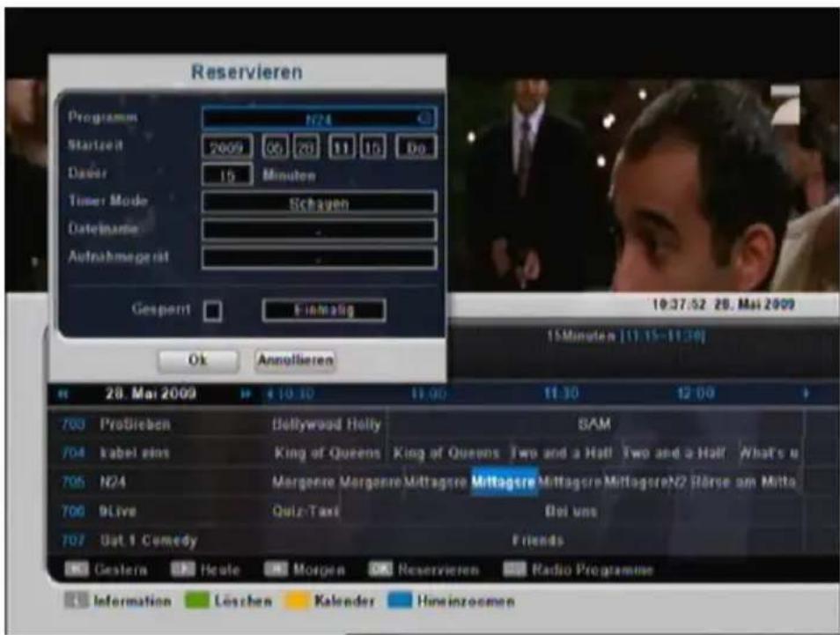Select the Friends programme
Screen dimensions: 840x635
click(538, 540)
